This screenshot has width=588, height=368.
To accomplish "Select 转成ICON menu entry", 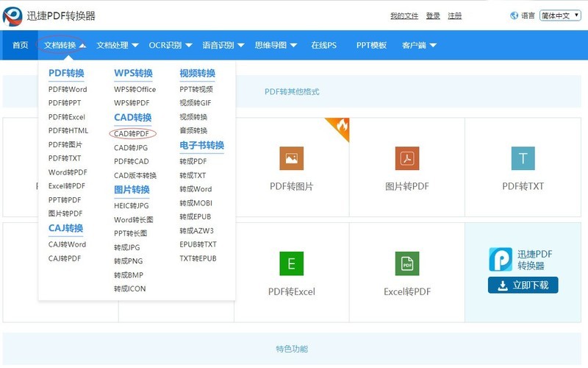I will point(130,289).
